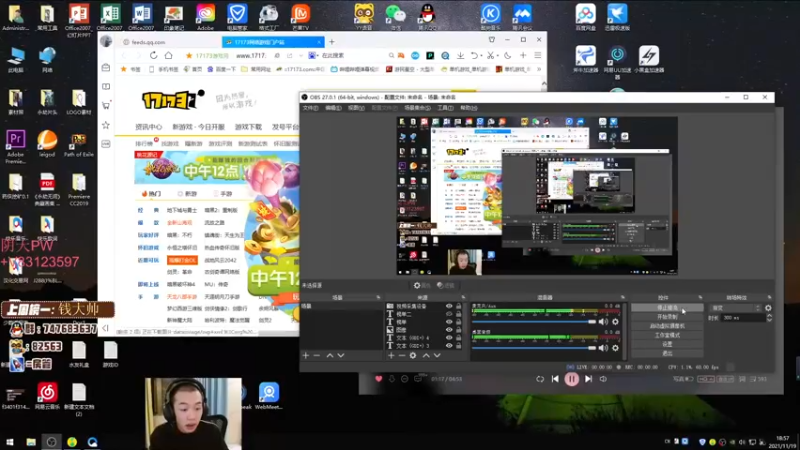Open the OBS 帮助 menu
This screenshot has height=450, width=800.
468,108
